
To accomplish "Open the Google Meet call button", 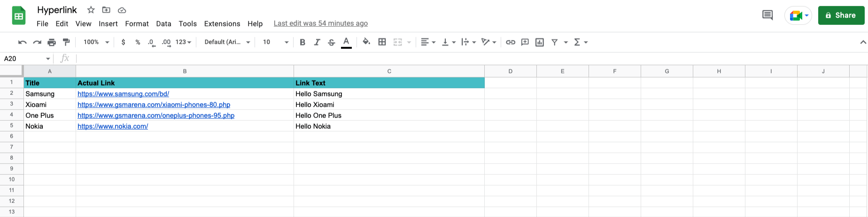I will [x=798, y=15].
